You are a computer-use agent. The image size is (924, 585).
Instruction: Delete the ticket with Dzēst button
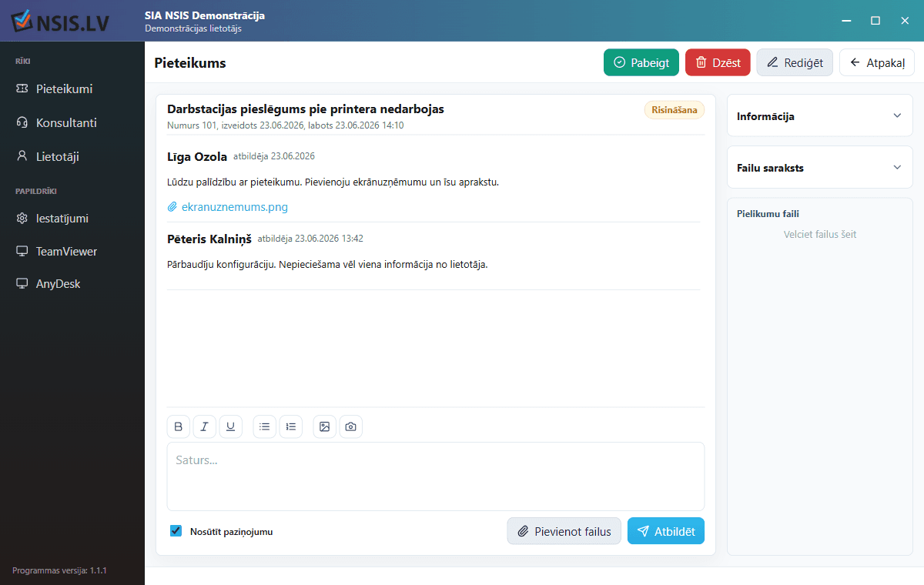tap(718, 62)
